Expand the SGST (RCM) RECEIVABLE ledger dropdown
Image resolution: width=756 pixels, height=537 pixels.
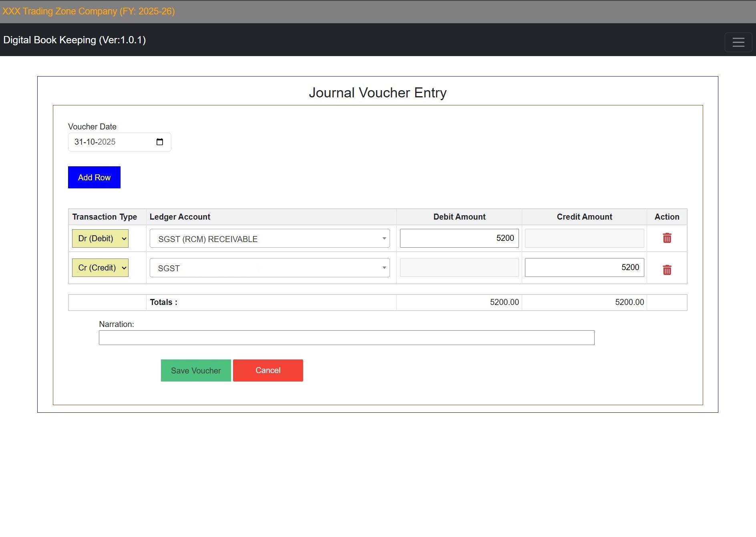click(x=269, y=239)
